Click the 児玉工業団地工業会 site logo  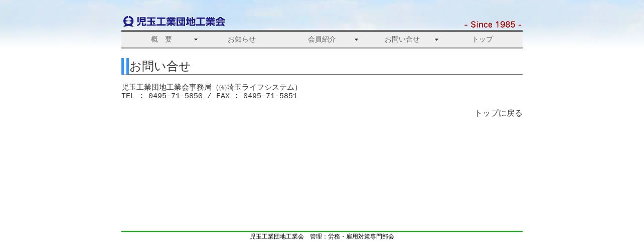(174, 22)
